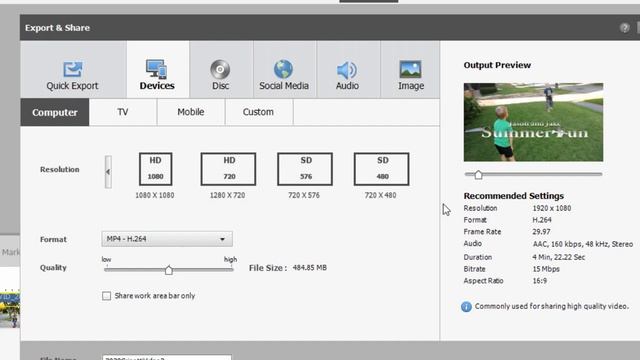Click the AAC, 160 kbps audio value
Image resolution: width=640 pixels, height=360 pixels.
click(582, 244)
